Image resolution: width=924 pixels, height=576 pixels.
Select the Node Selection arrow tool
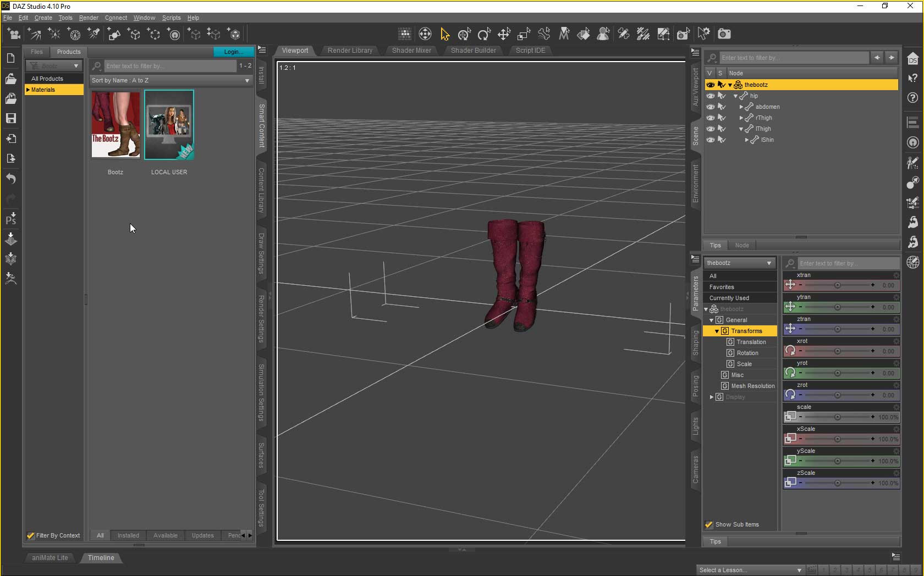point(445,34)
